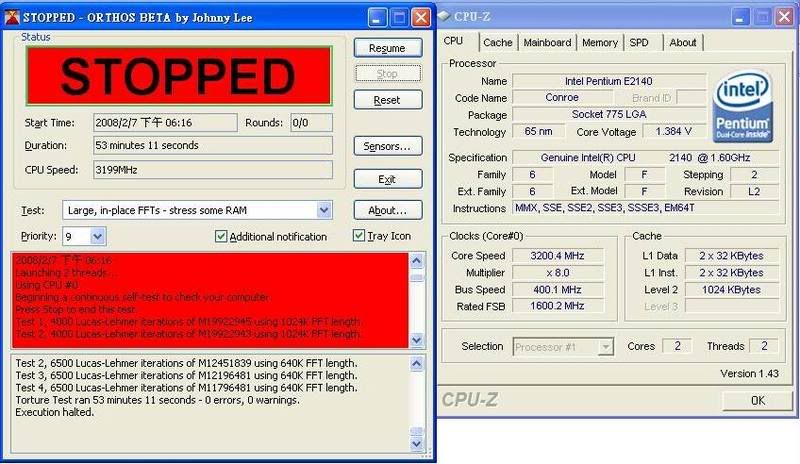This screenshot has width=800, height=464.
Task: Click the log line about M12451839
Action: pos(186,363)
